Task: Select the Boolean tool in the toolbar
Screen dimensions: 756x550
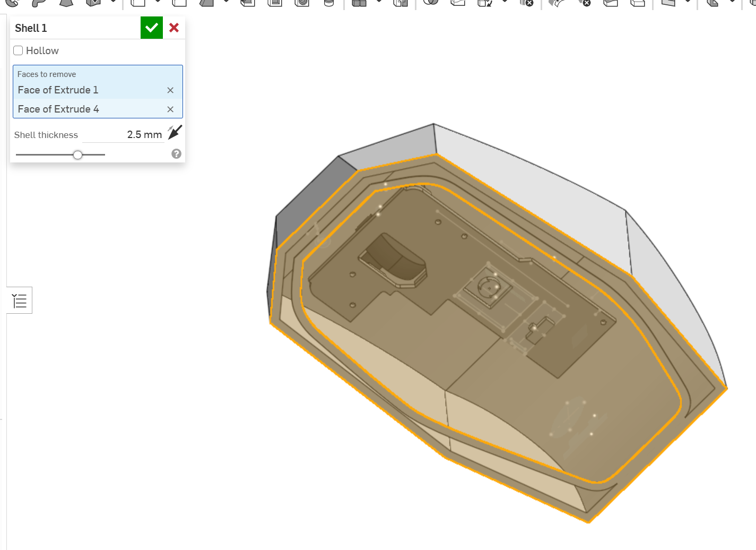Action: pyautogui.click(x=431, y=2)
